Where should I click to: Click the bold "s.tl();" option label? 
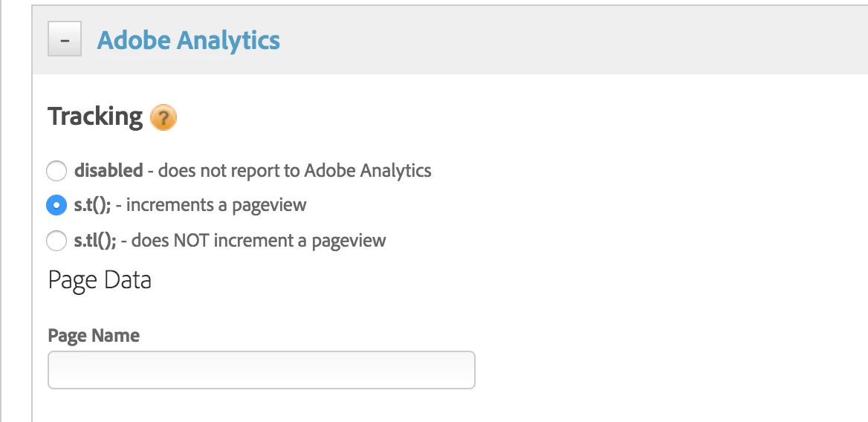click(x=95, y=241)
